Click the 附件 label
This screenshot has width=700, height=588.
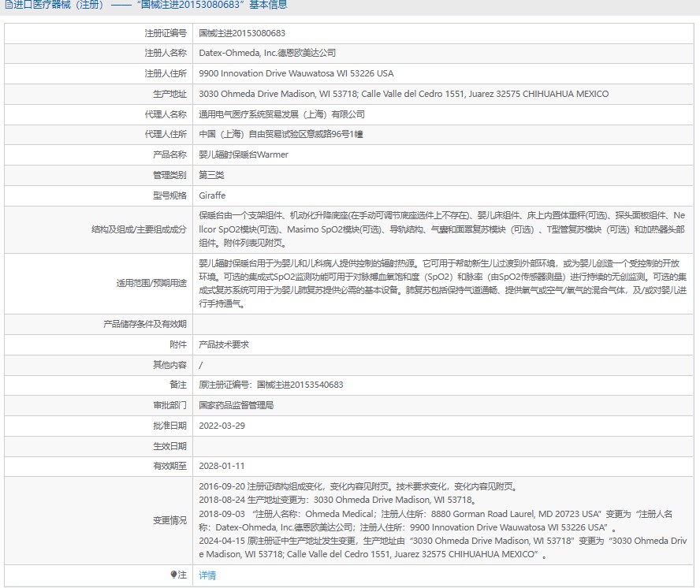pyautogui.click(x=178, y=344)
